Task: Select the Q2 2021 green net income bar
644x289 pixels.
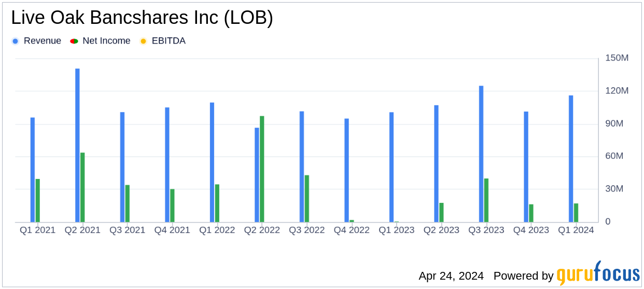Action: coord(82,187)
